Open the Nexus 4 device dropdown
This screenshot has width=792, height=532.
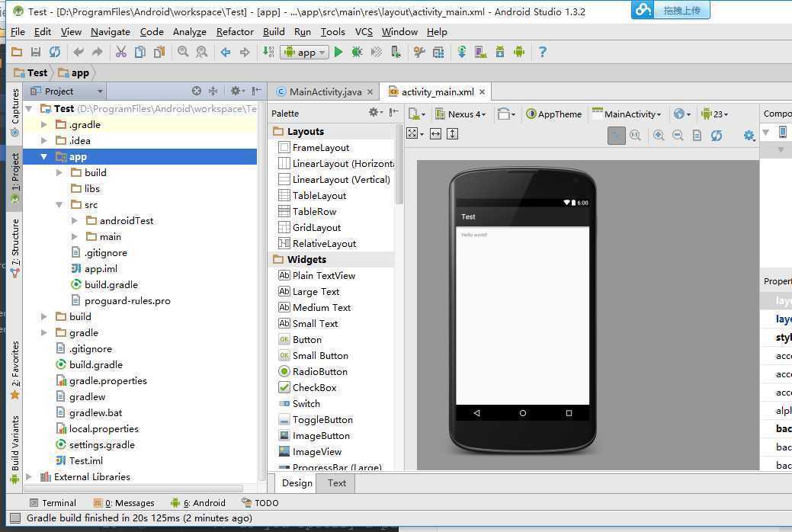pos(460,114)
